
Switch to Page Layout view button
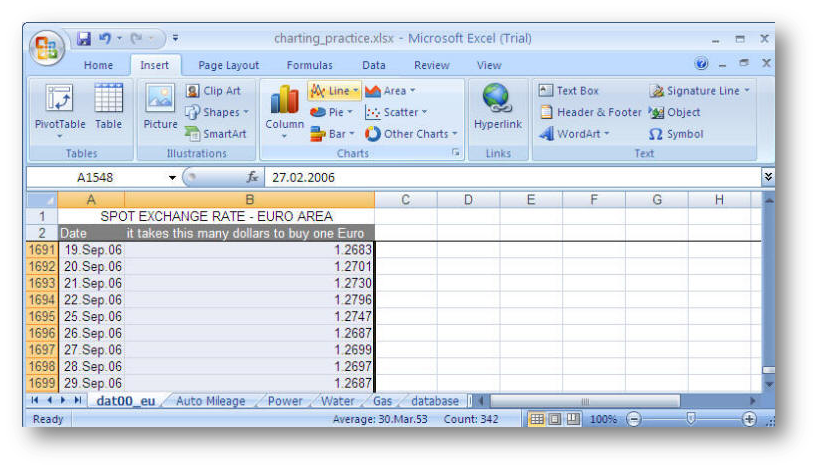[554, 419]
